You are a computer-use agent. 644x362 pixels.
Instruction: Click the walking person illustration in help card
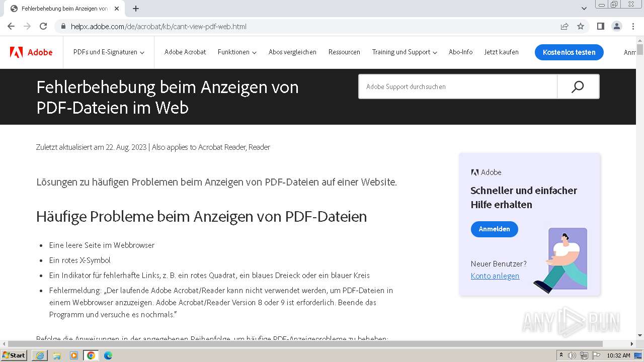point(561,260)
